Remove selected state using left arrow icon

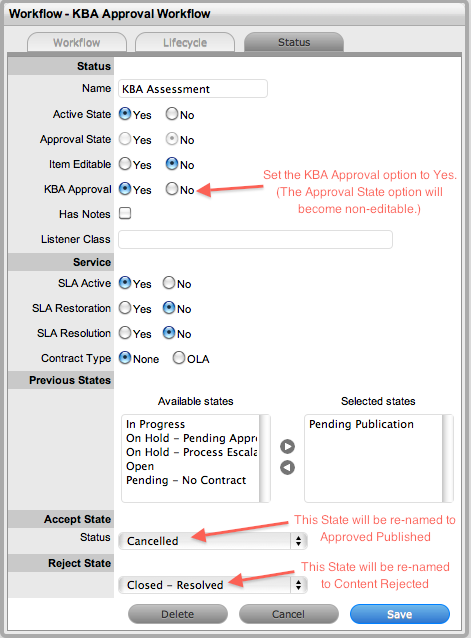288,468
